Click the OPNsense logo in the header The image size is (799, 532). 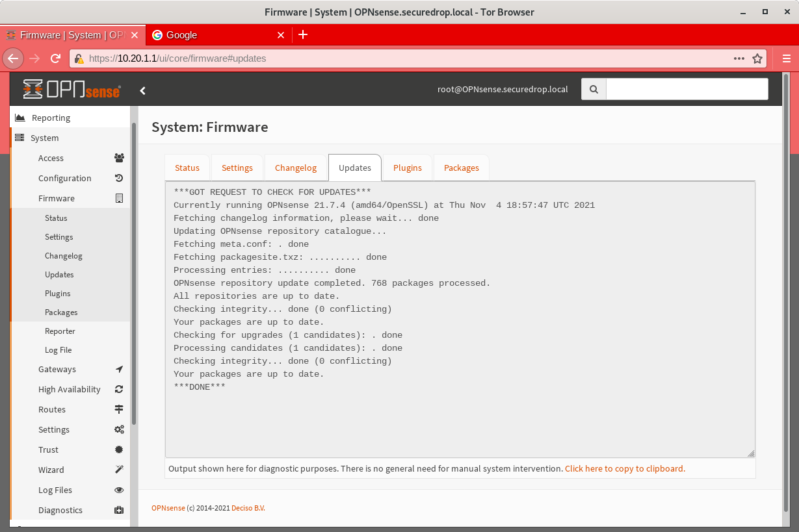pos(72,89)
